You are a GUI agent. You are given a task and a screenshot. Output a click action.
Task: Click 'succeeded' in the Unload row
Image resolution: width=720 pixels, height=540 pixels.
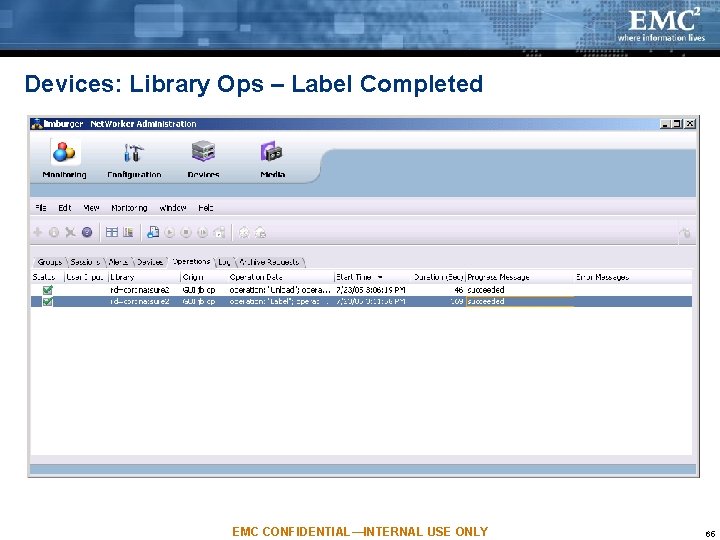(485, 290)
